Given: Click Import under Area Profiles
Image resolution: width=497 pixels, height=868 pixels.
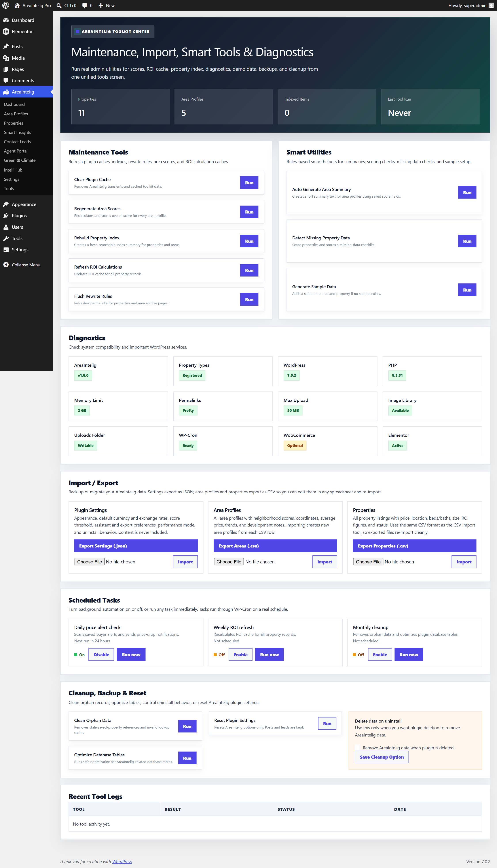Looking at the screenshot, I should click(325, 562).
